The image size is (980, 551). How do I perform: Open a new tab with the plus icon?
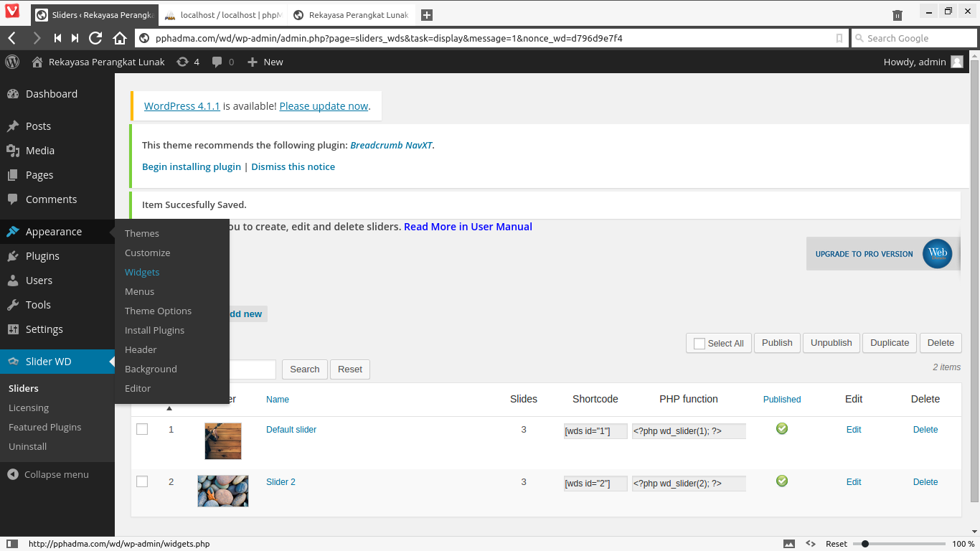click(x=426, y=15)
